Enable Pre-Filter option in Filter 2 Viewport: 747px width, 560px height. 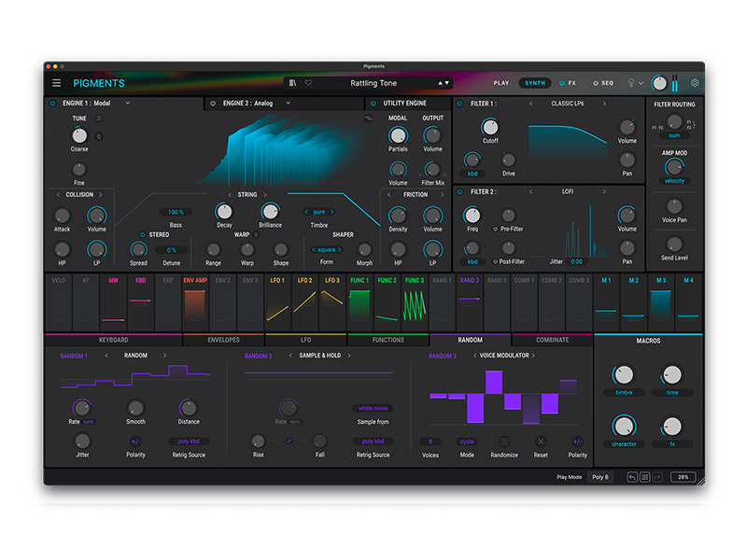click(x=496, y=229)
